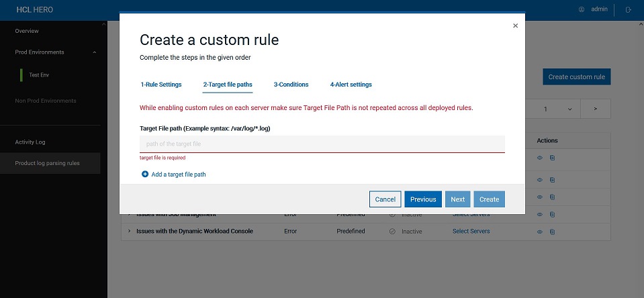The image size is (644, 298).
Task: Close the Create a custom rule dialog
Action: click(x=515, y=26)
